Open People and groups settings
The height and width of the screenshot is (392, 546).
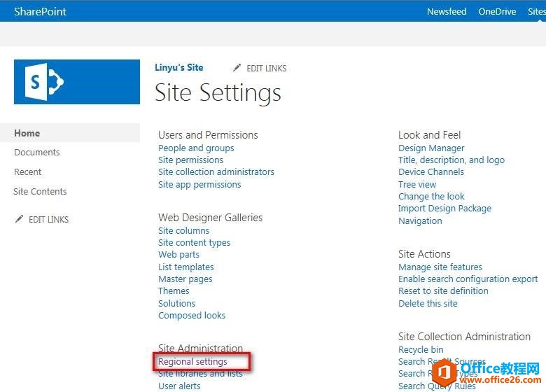(x=196, y=148)
